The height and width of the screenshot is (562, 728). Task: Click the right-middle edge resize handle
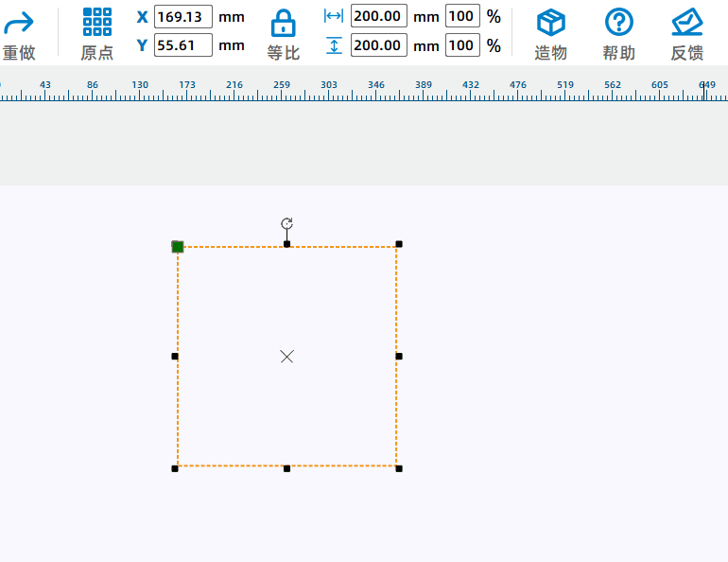pyautogui.click(x=399, y=357)
